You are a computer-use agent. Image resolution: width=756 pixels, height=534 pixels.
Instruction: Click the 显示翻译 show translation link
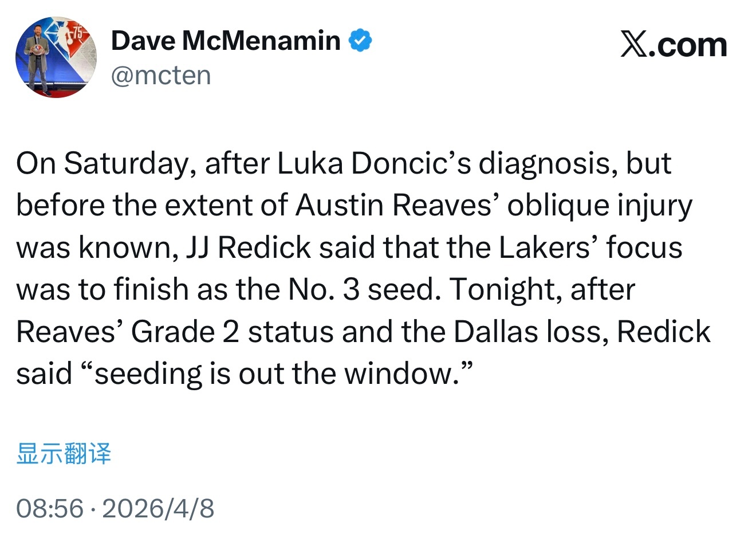pyautogui.click(x=64, y=453)
